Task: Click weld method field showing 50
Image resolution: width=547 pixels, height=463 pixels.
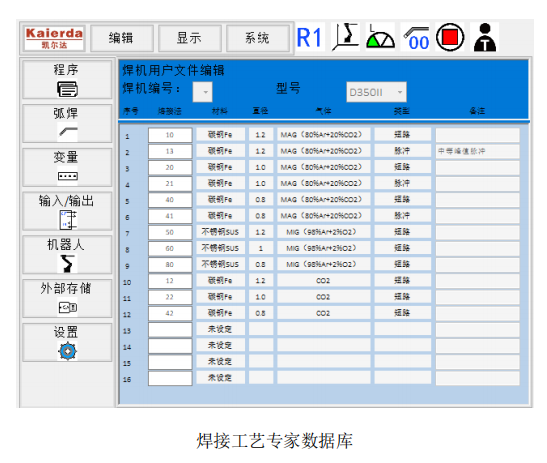Action: coord(170,232)
